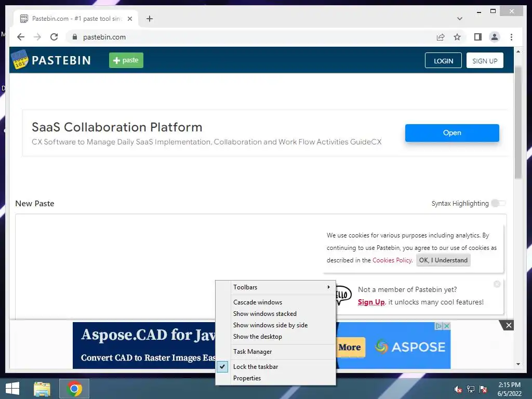
Task: Click the network tray icon
Action: [x=471, y=389]
